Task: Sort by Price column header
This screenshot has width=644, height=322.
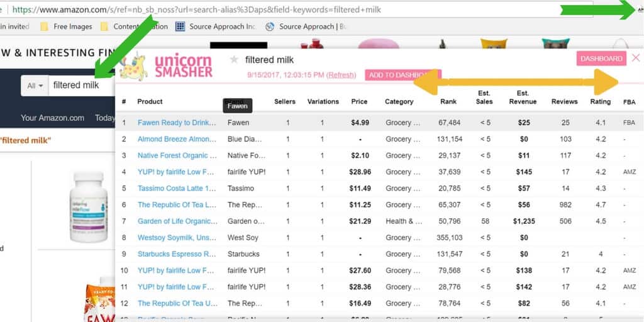Action: [359, 101]
